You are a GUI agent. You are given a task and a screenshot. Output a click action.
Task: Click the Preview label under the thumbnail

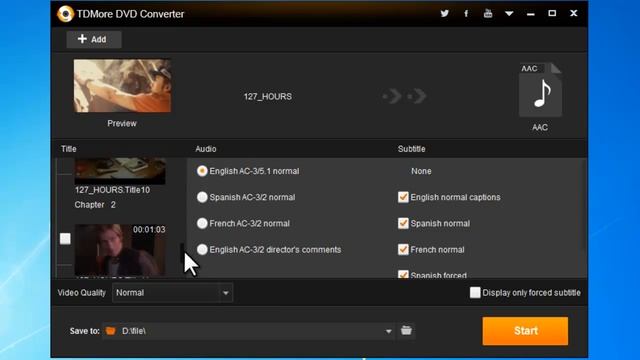pos(122,123)
